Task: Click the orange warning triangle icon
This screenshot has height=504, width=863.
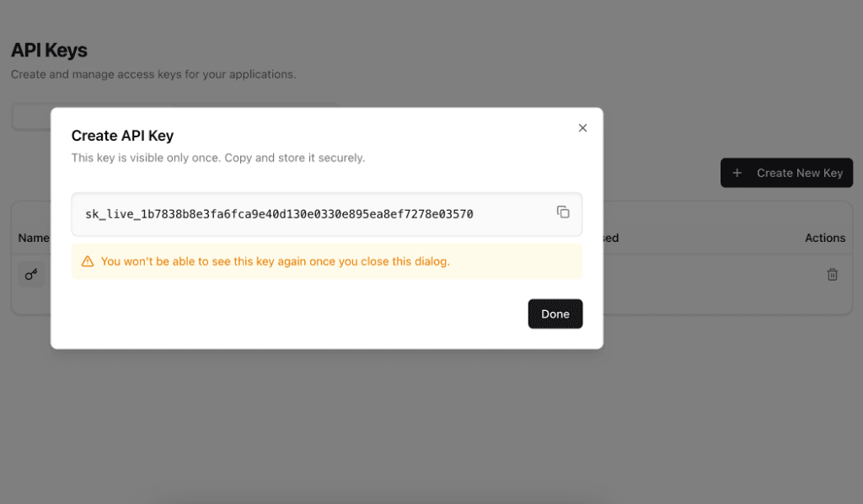Action: [x=88, y=261]
